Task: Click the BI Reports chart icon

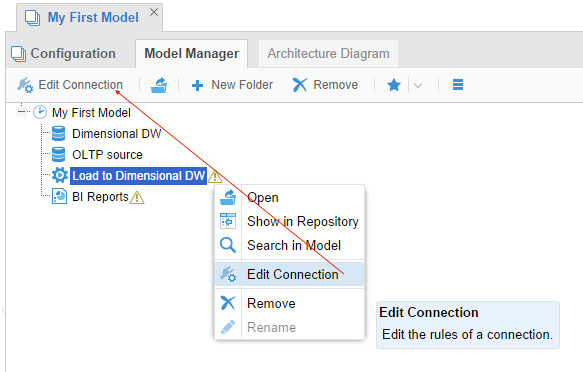Action: pos(59,196)
